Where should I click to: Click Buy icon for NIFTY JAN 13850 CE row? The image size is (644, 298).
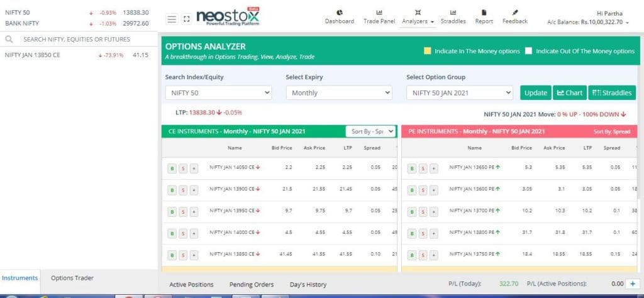(x=172, y=255)
